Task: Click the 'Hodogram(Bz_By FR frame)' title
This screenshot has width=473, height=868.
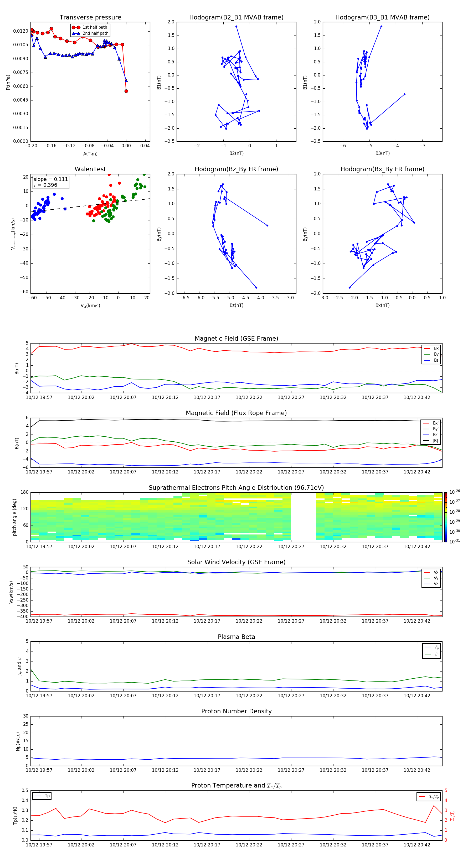Action: tap(236, 169)
